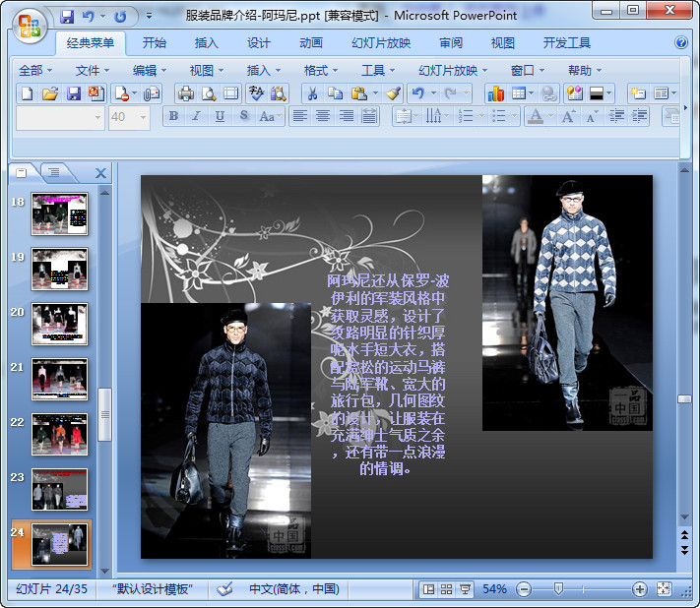Click the Insert Chart icon
This screenshot has height=608, width=700.
click(x=495, y=93)
